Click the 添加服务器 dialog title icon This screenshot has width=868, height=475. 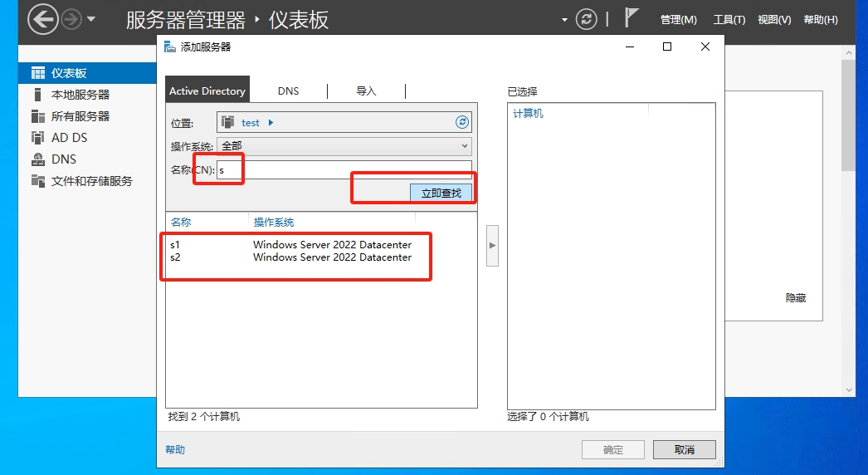point(170,47)
